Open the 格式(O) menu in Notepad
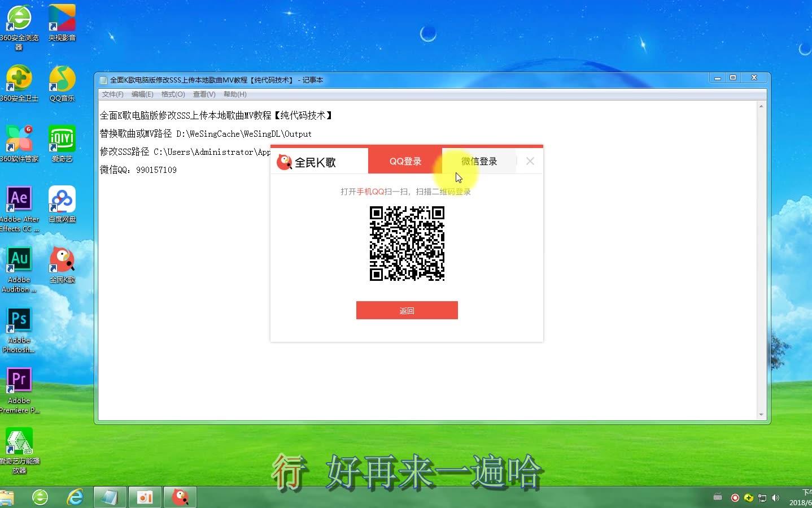Image resolution: width=812 pixels, height=508 pixels. (x=173, y=94)
